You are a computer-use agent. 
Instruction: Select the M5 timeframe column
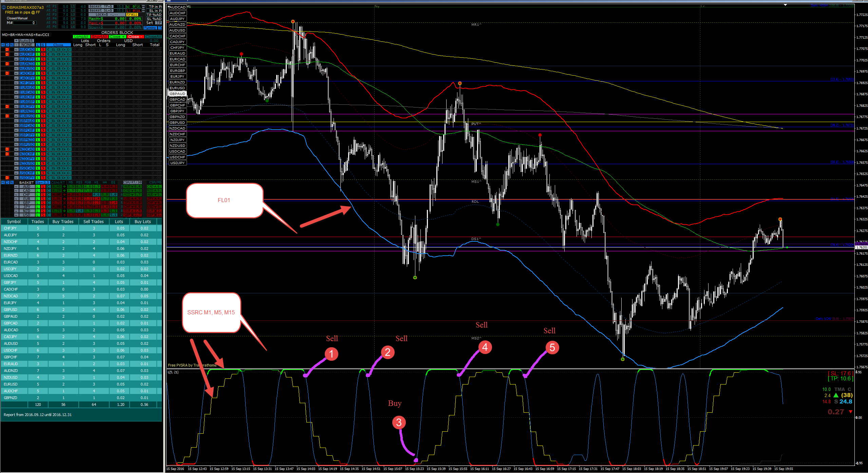71,182
